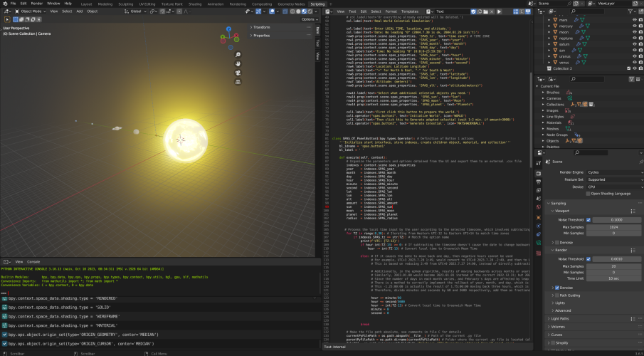
Task: Open the Templates menu in text editor
Action: pyautogui.click(x=410, y=11)
